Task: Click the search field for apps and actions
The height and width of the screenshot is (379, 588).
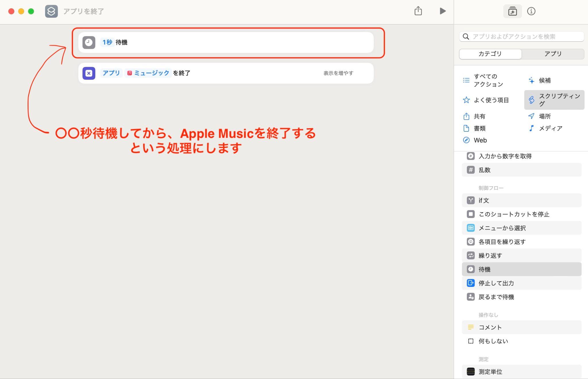Action: tap(521, 36)
